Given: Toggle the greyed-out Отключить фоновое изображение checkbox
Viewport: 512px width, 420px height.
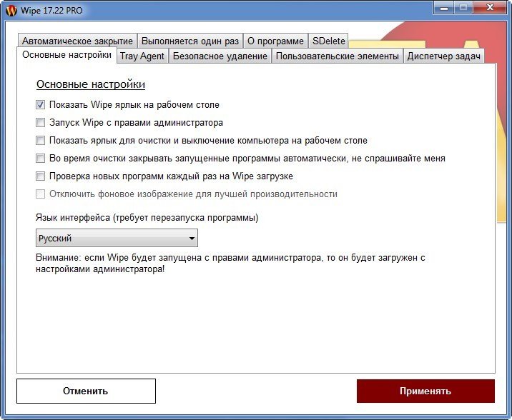Looking at the screenshot, I should tap(40, 194).
